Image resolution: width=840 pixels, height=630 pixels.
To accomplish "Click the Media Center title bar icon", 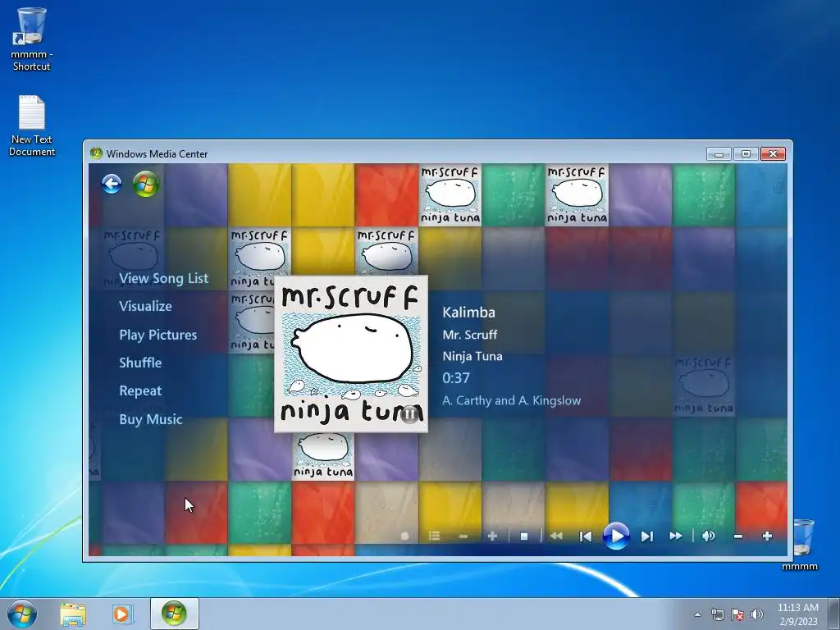I will click(97, 153).
